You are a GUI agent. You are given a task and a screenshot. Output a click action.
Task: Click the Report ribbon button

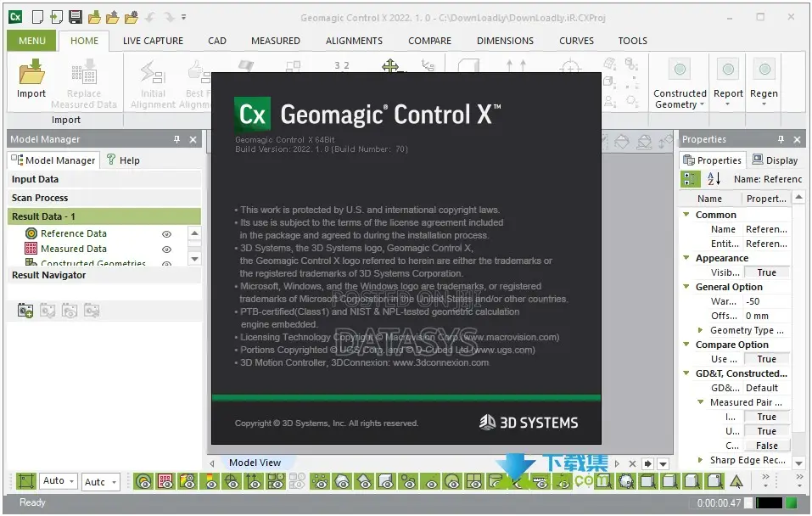click(x=728, y=85)
